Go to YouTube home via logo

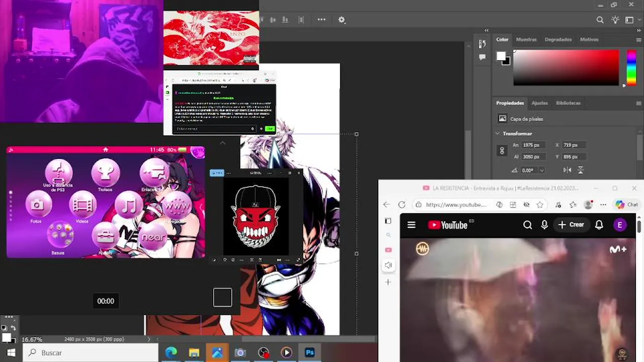point(448,225)
